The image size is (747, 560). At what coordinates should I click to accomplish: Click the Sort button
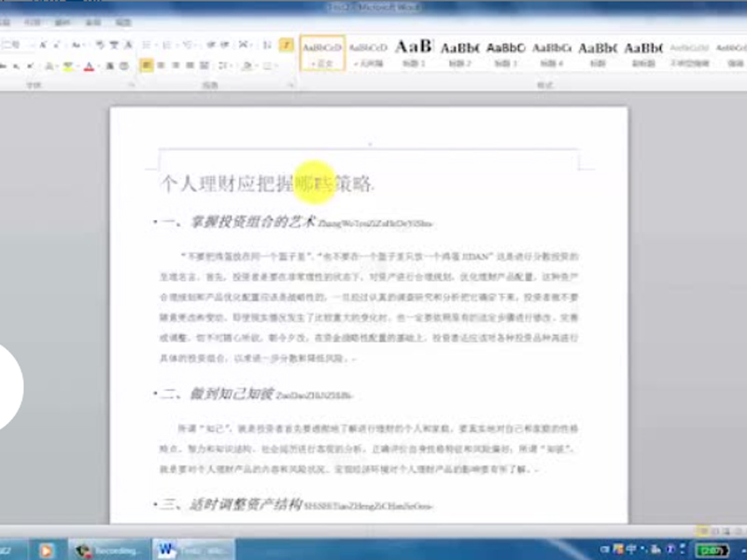(x=267, y=45)
